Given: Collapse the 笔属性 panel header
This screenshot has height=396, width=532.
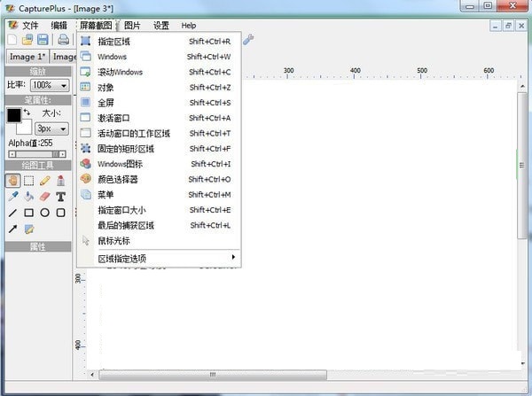Looking at the screenshot, I should [38, 100].
